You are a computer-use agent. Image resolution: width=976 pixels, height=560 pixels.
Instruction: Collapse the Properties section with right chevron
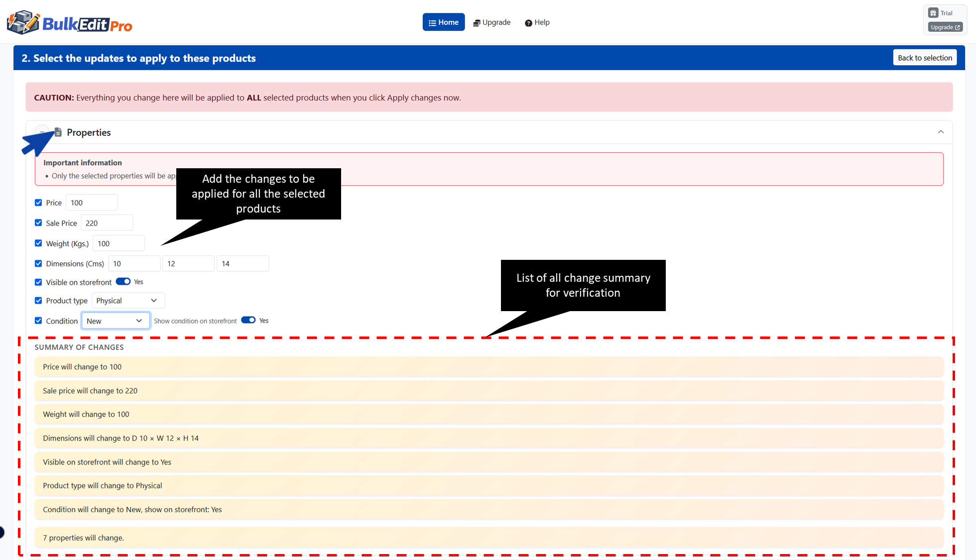(x=941, y=132)
